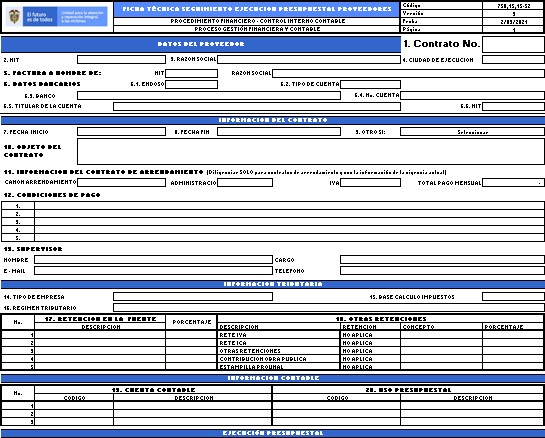
Task: Select Condiciones de Pago row 3 field
Action: (x=290, y=222)
